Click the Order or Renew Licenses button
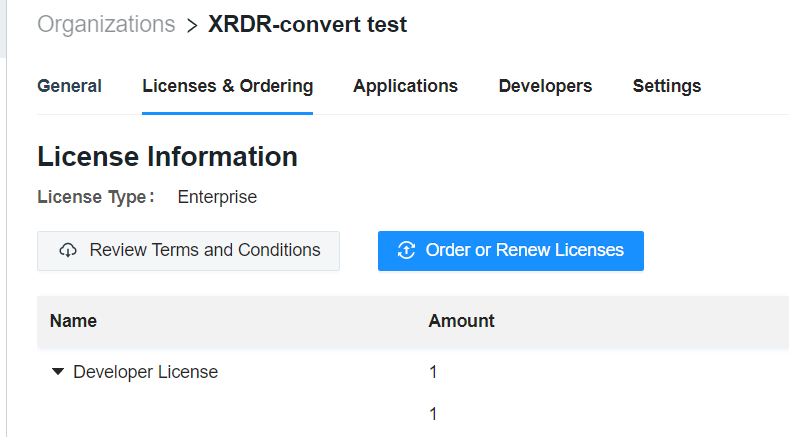The image size is (789, 437). (510, 251)
